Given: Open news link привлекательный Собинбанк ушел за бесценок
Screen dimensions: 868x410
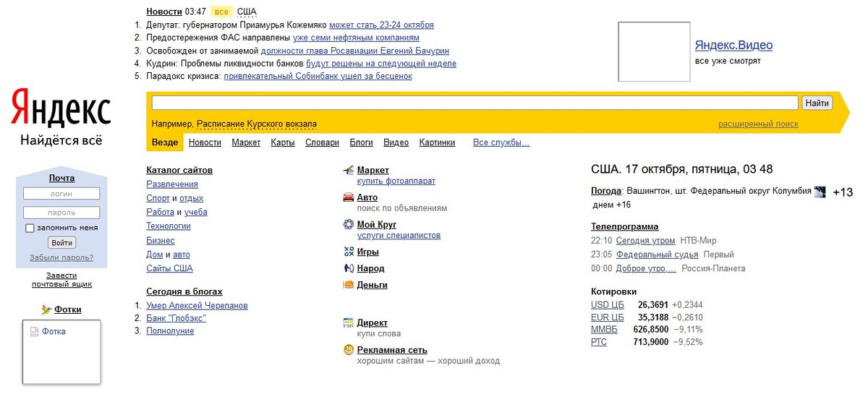Looking at the screenshot, I should point(318,76).
